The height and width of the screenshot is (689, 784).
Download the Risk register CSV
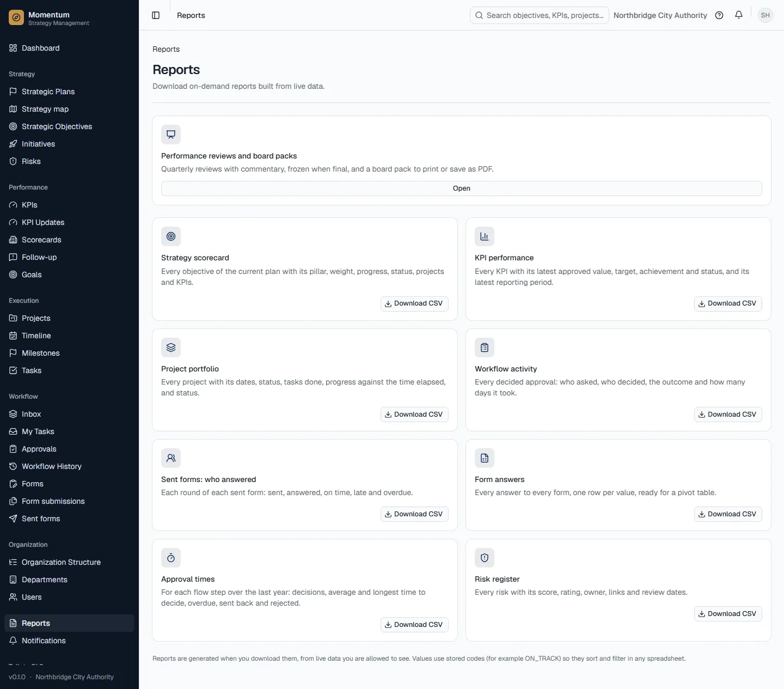pos(728,614)
